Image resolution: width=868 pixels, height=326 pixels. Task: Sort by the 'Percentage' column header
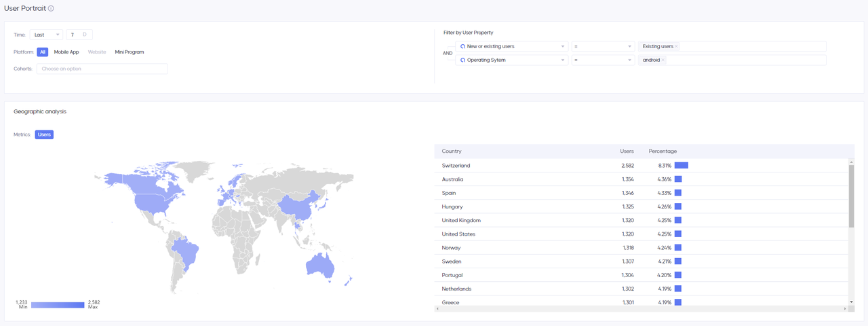[x=663, y=151]
